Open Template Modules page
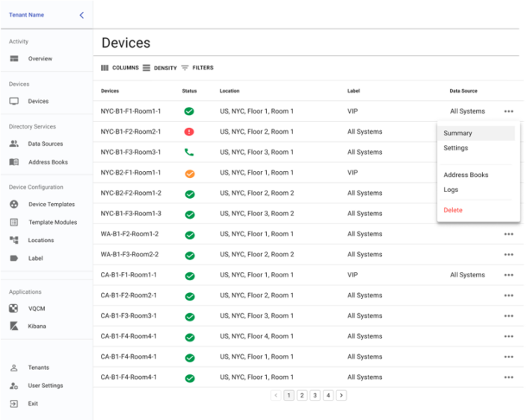The width and height of the screenshot is (527, 420). coord(52,223)
